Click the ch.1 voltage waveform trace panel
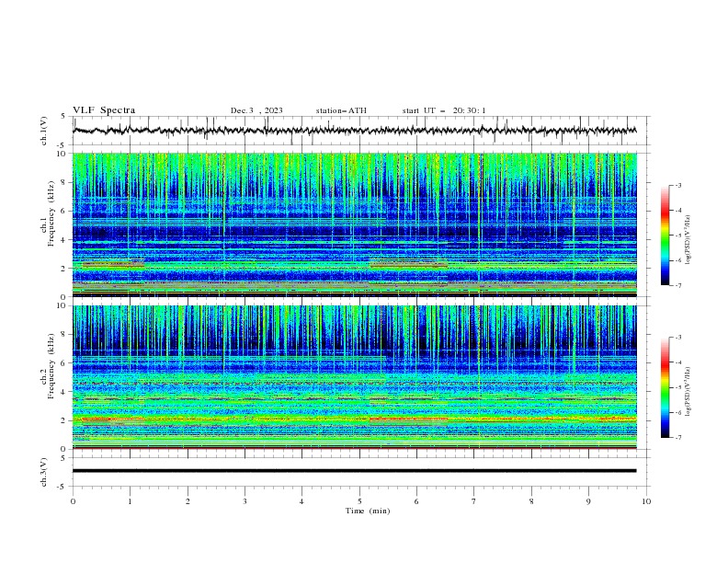This screenshot has height=563, width=728. click(x=361, y=131)
